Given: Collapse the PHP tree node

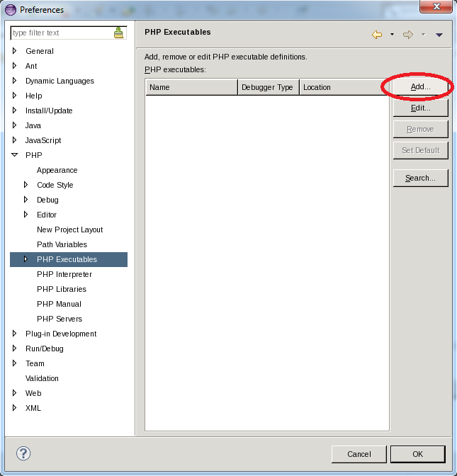Looking at the screenshot, I should (x=14, y=155).
